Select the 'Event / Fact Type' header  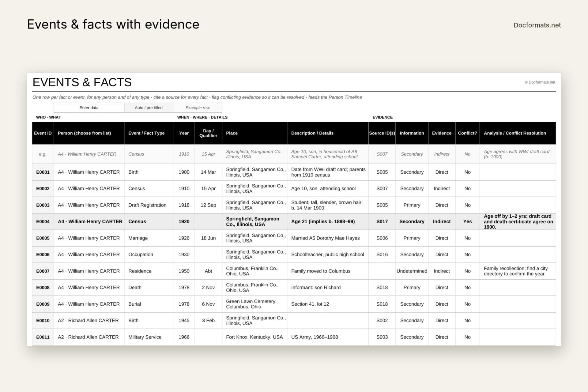(x=149, y=133)
